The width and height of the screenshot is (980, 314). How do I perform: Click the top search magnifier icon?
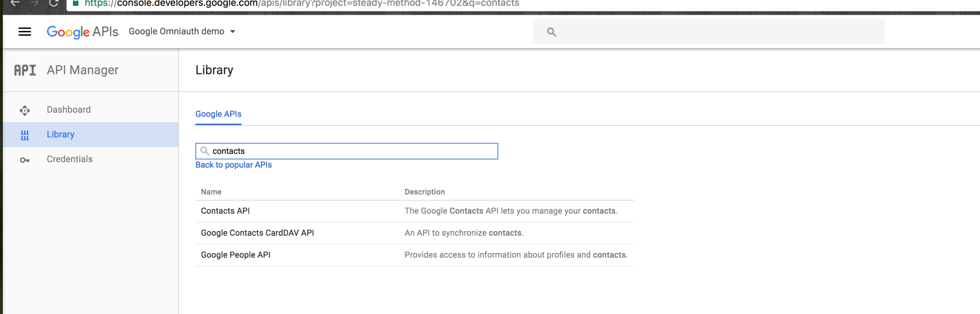pyautogui.click(x=552, y=32)
